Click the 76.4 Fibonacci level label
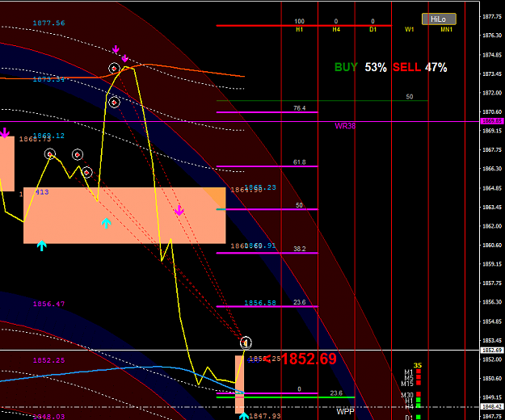 click(x=300, y=108)
